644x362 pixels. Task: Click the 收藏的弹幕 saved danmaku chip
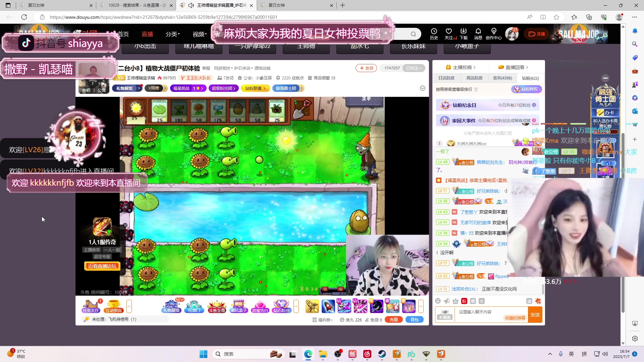515,318
